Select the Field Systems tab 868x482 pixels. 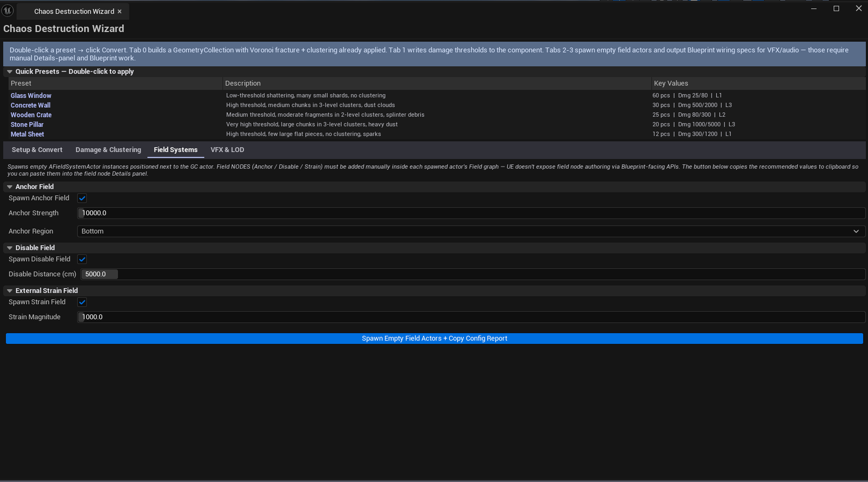[176, 150]
